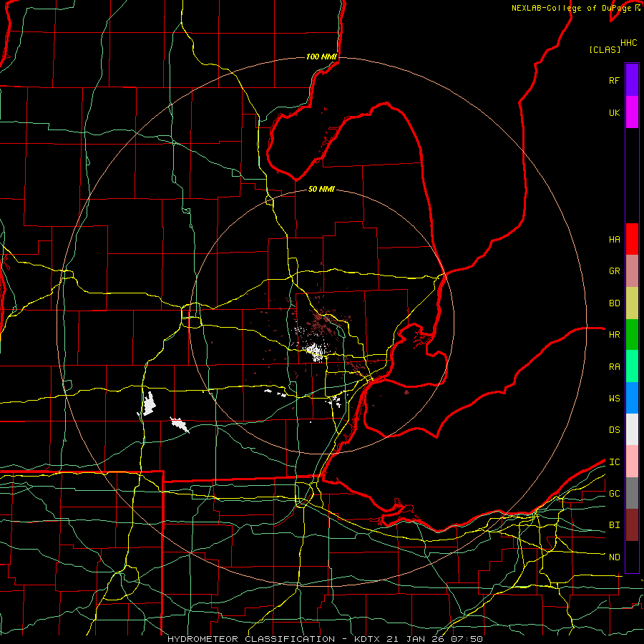Click the RF legend label
This screenshot has height=644, width=644.
[x=614, y=80]
